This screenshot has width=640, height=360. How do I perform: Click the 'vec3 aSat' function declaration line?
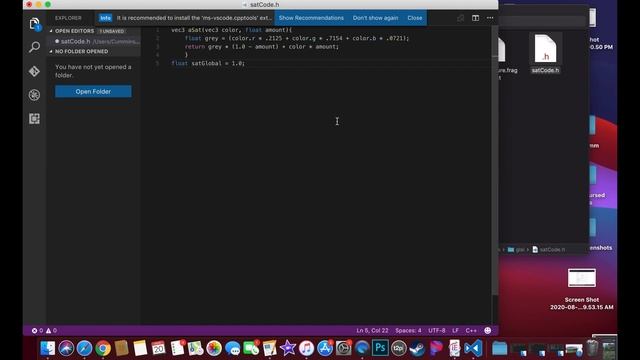tap(231, 30)
